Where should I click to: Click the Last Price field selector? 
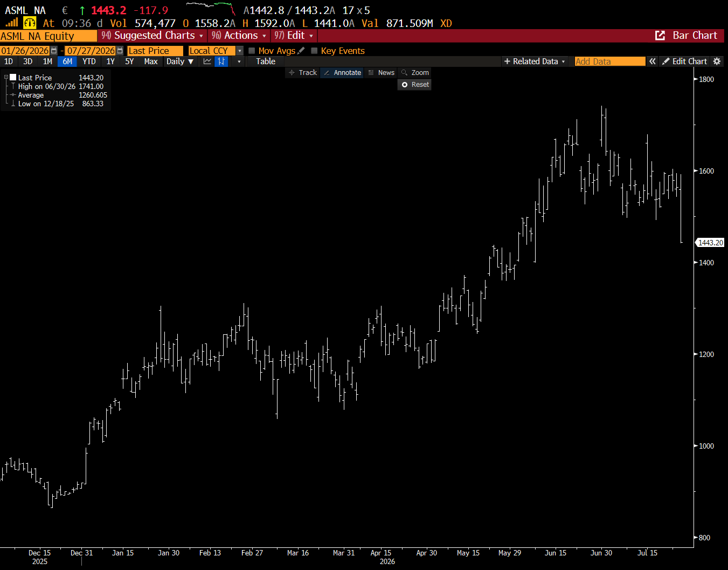[155, 51]
